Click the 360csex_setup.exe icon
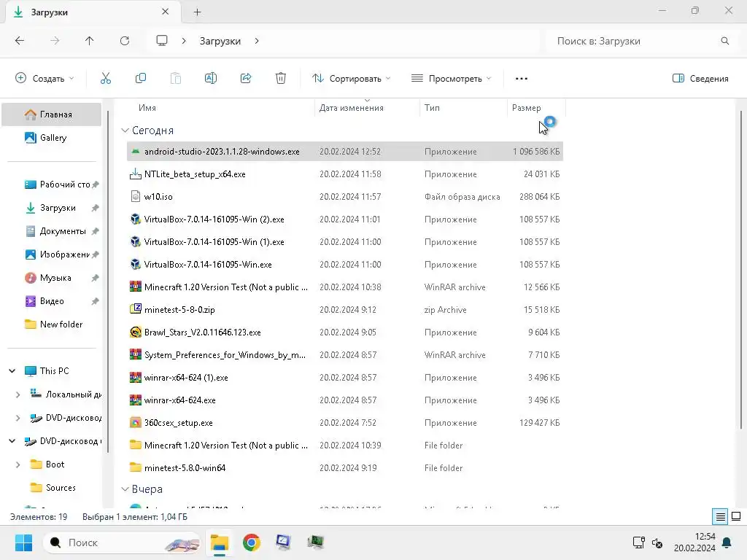The image size is (747, 560). coord(135,423)
